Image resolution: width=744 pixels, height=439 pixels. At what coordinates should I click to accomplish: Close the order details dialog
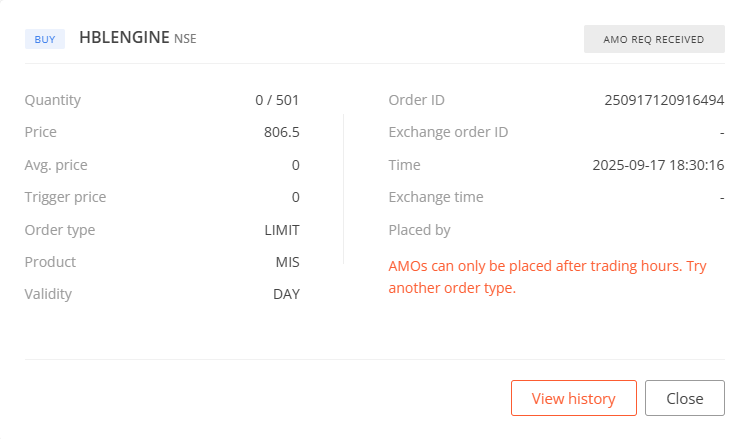684,398
